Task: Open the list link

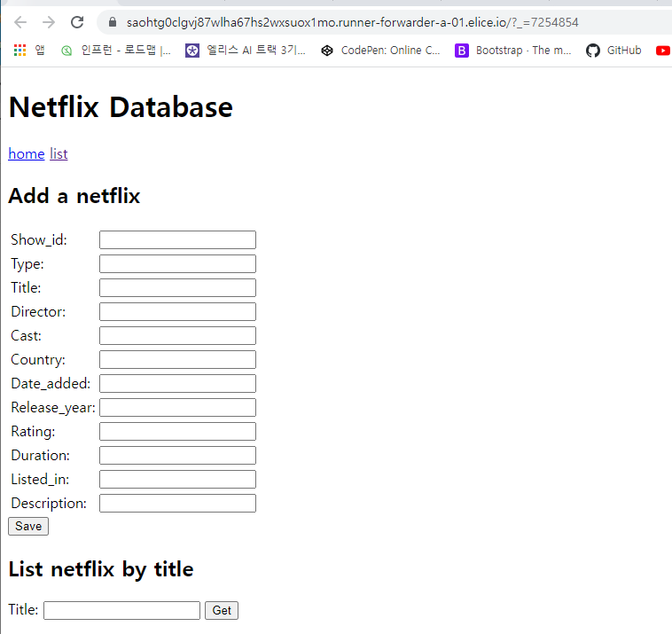Action: coord(59,154)
